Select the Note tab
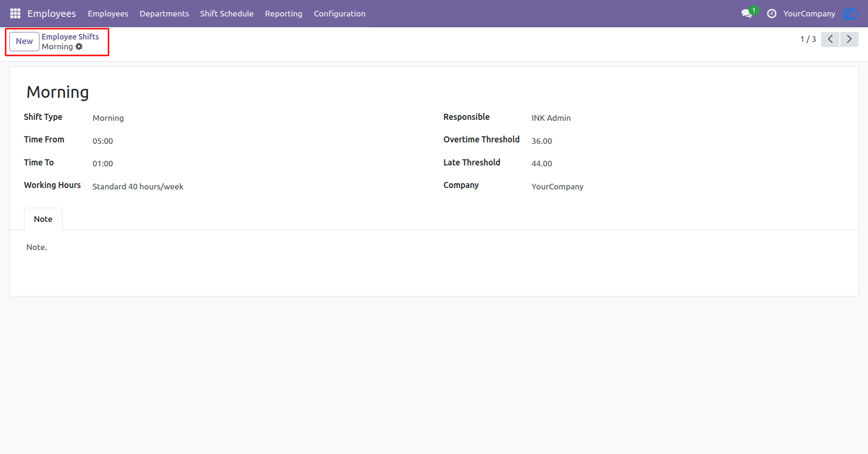The height and width of the screenshot is (454, 868). (x=43, y=219)
